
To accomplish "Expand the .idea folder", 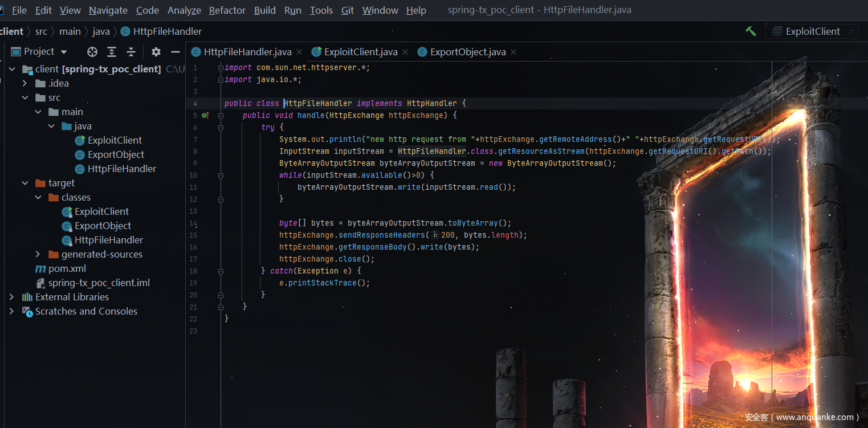I will tap(25, 83).
